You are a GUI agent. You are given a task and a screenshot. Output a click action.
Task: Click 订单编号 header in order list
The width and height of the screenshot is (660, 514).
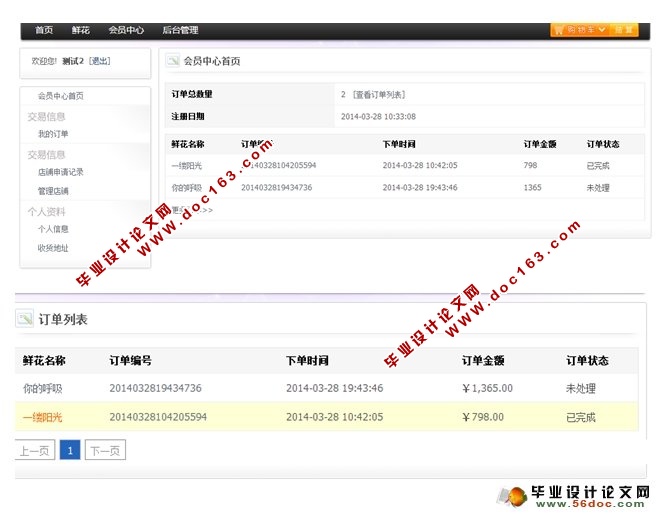tap(130, 360)
